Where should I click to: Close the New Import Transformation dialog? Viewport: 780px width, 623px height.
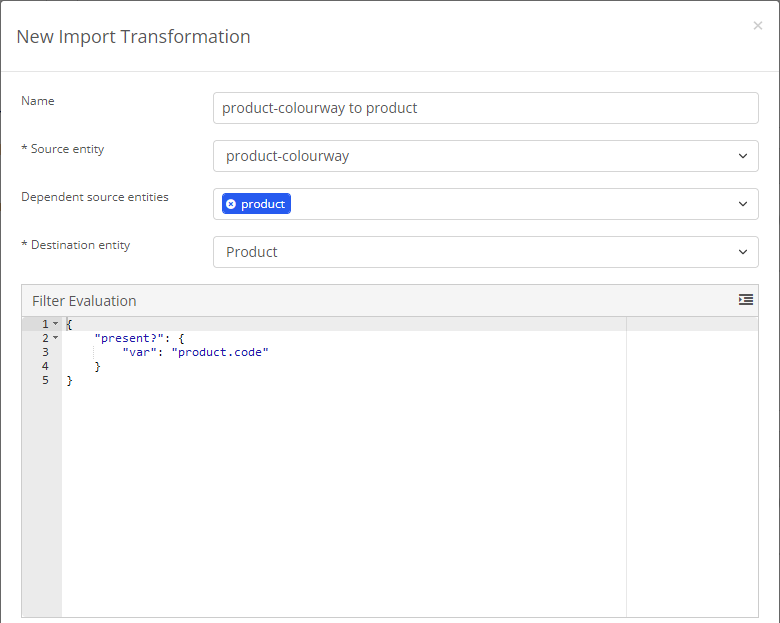[x=757, y=25]
